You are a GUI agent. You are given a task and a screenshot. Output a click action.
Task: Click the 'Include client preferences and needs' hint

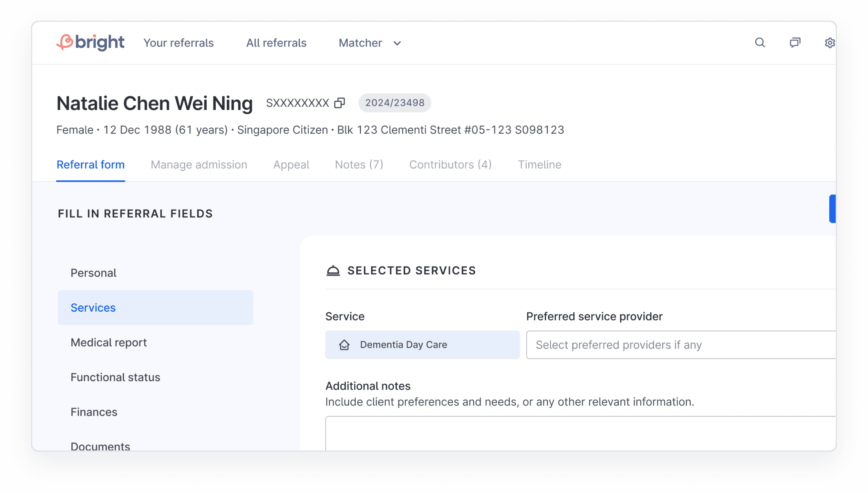[510, 402]
